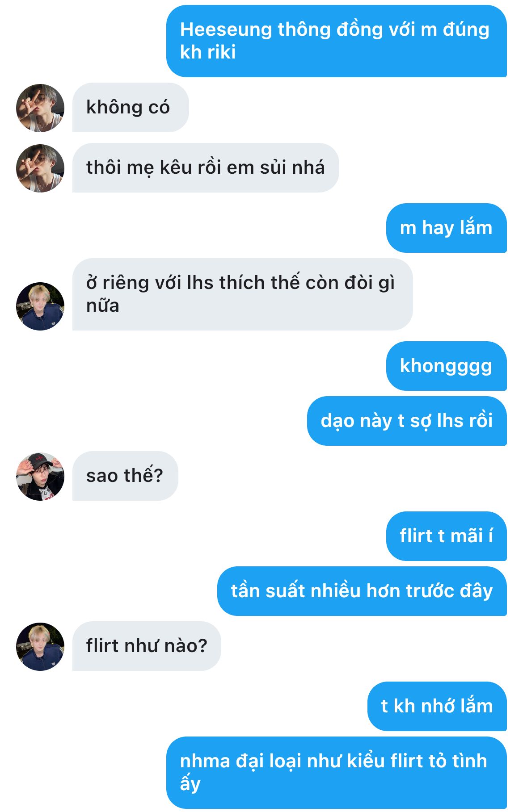Image resolution: width=523 pixels, height=812 pixels.
Task: Select the "flirt t mãi í" bubble
Action: tap(446, 536)
